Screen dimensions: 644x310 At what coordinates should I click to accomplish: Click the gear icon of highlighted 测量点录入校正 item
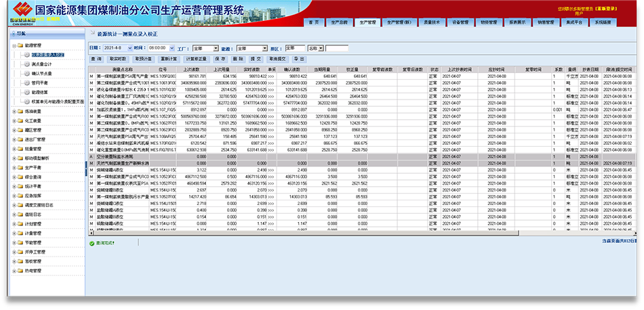point(27,55)
